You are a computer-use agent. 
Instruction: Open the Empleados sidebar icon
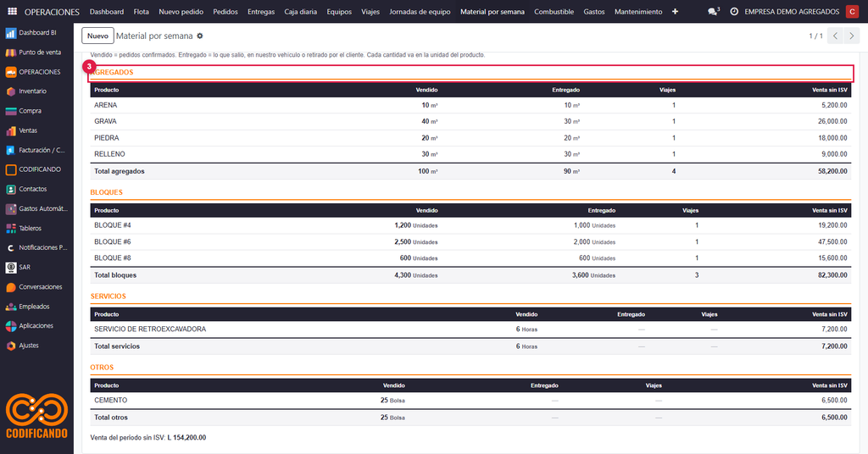pyautogui.click(x=10, y=307)
